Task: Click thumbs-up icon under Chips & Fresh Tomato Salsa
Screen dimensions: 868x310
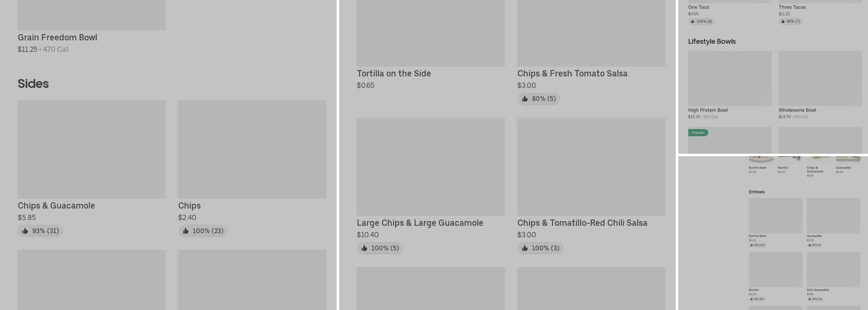Action: point(525,99)
